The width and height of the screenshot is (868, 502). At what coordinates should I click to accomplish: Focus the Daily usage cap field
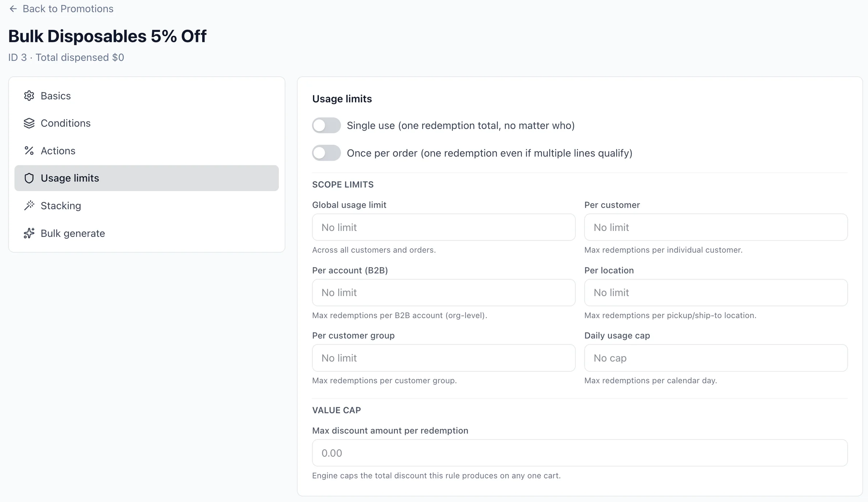715,358
